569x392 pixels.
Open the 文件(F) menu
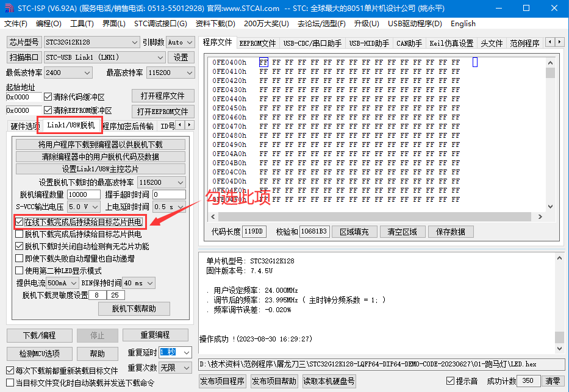tap(16, 24)
